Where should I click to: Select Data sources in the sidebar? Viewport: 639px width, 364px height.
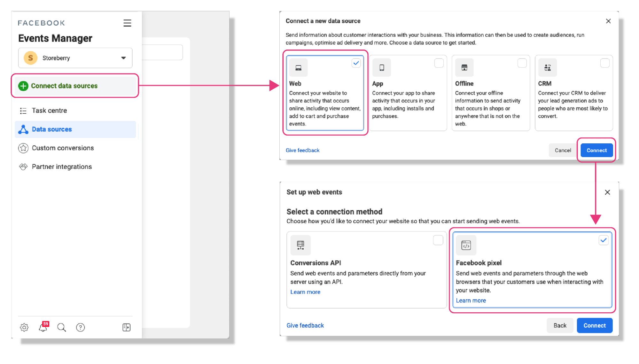[75, 129]
